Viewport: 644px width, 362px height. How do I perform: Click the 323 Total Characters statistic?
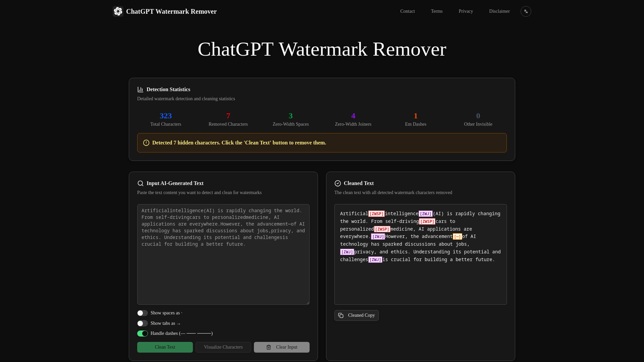[x=166, y=119]
